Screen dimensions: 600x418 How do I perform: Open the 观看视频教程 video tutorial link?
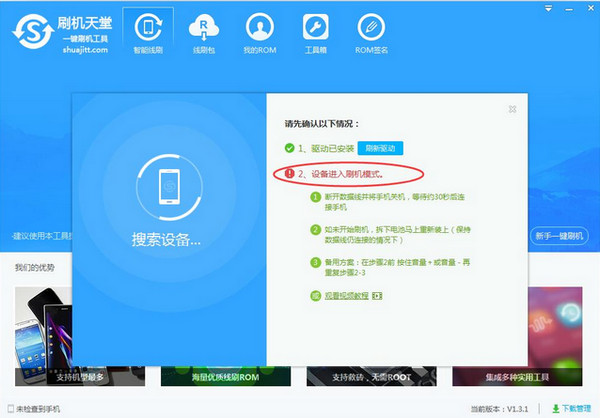[347, 296]
